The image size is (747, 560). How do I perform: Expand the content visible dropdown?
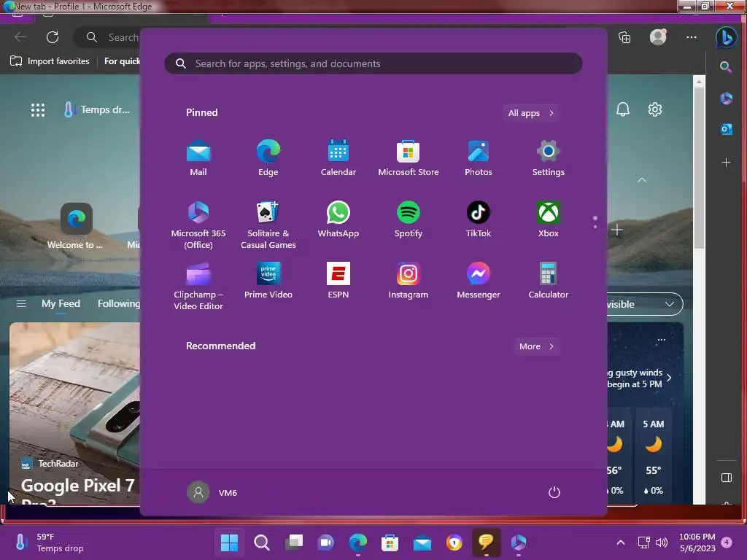point(645,304)
